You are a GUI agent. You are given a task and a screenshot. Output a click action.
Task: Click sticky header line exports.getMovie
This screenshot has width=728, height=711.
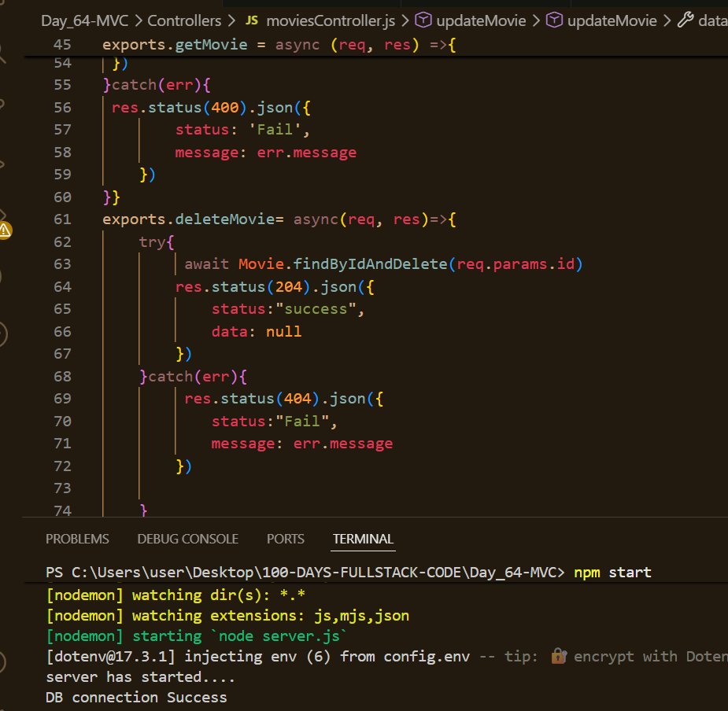279,45
